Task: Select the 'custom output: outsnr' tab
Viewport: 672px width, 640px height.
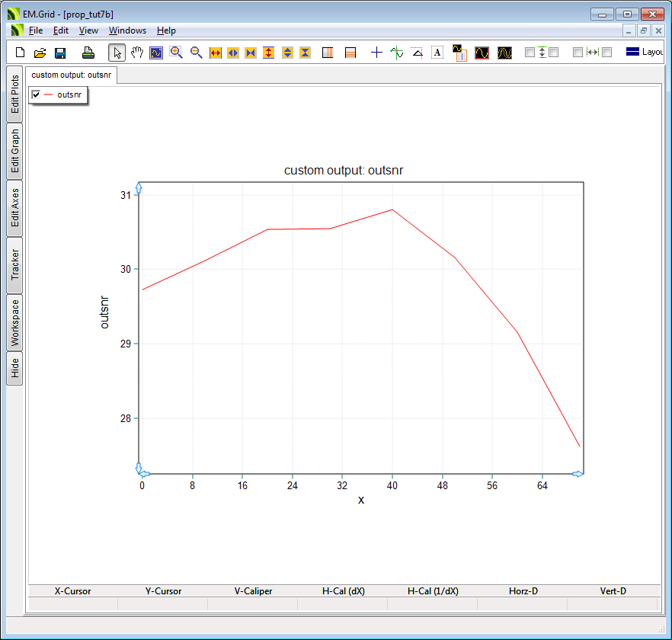Action: 72,75
